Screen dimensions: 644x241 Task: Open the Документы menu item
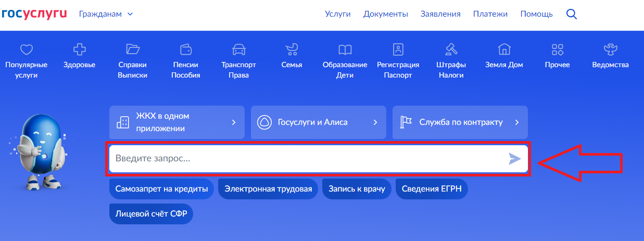pyautogui.click(x=385, y=14)
